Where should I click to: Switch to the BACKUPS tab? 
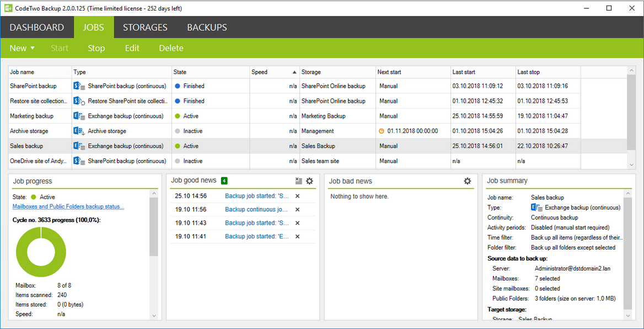click(x=207, y=27)
